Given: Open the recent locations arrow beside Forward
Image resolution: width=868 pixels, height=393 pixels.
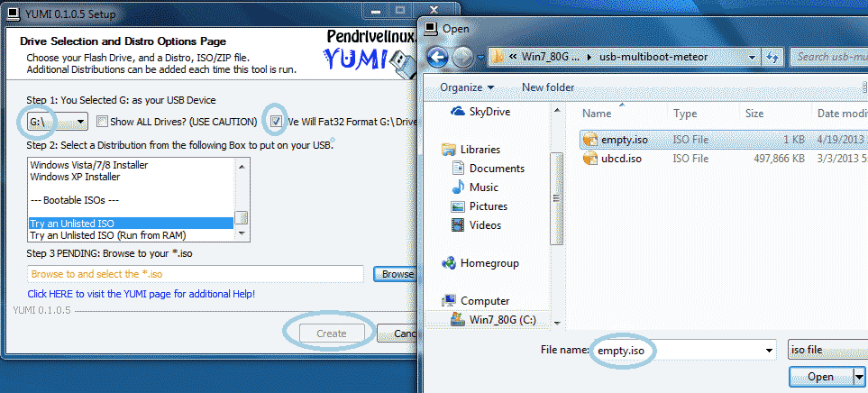Looking at the screenshot, I should (x=480, y=57).
